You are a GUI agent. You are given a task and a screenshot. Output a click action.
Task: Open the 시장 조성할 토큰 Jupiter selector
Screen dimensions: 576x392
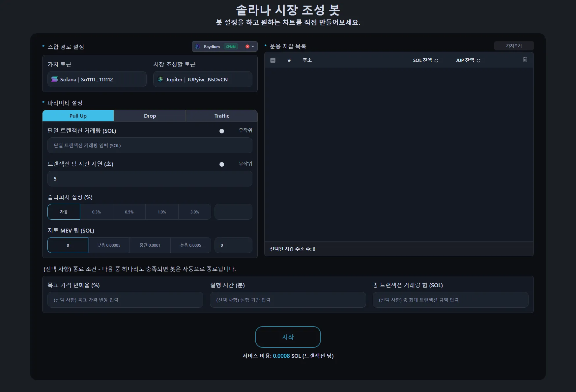pyautogui.click(x=203, y=79)
